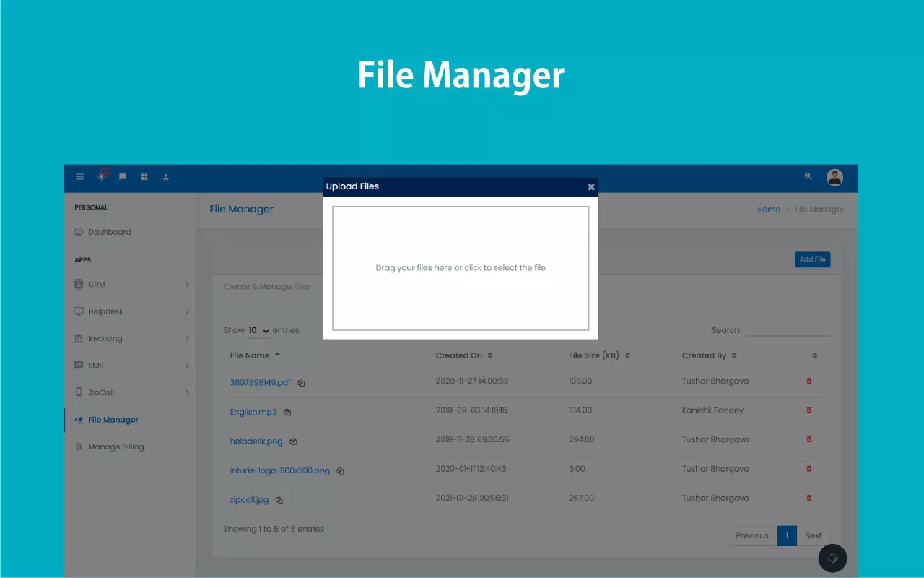Open the show entries count dropdown
The image size is (924, 578).
(x=258, y=330)
